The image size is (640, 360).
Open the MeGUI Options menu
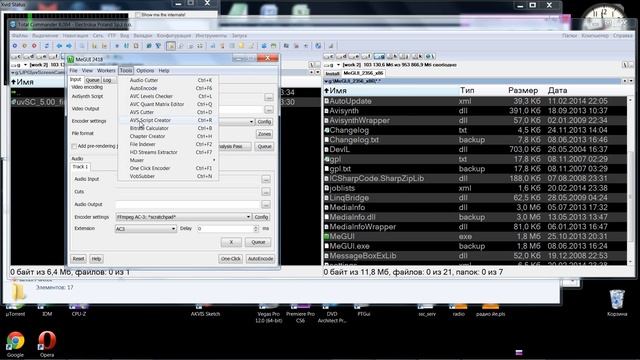tap(145, 71)
